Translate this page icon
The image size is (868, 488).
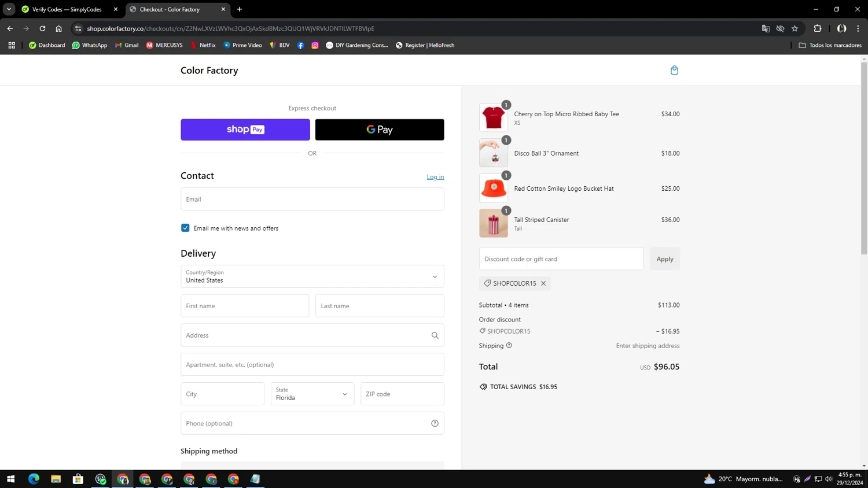click(766, 28)
